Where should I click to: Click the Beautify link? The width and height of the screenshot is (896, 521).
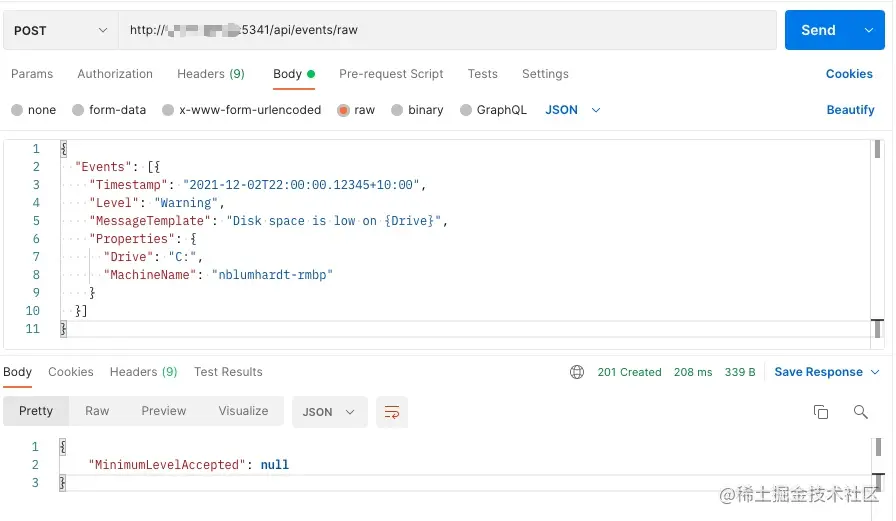[x=850, y=110]
